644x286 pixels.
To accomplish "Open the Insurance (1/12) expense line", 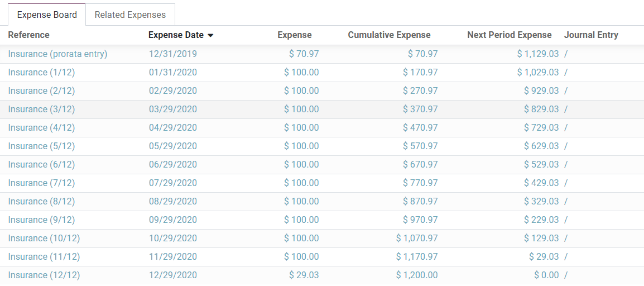I will coord(41,73).
